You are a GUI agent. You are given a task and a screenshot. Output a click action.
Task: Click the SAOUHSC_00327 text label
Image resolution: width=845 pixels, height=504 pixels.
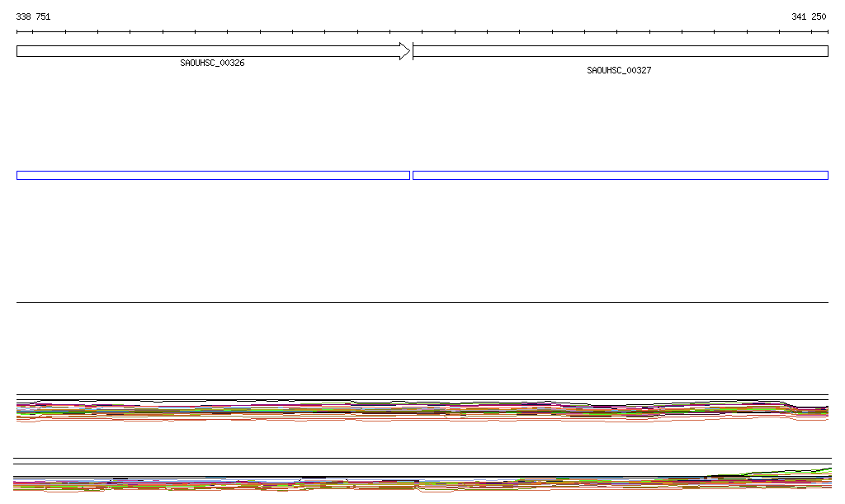point(619,70)
